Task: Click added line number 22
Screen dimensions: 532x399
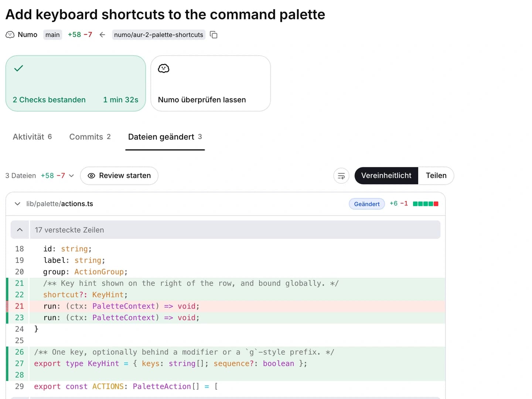Action: click(x=19, y=295)
